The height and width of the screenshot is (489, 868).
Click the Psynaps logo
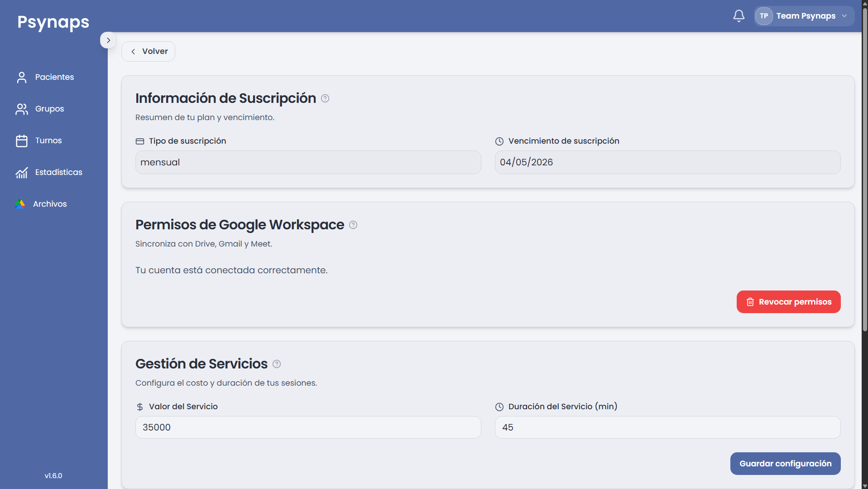53,22
